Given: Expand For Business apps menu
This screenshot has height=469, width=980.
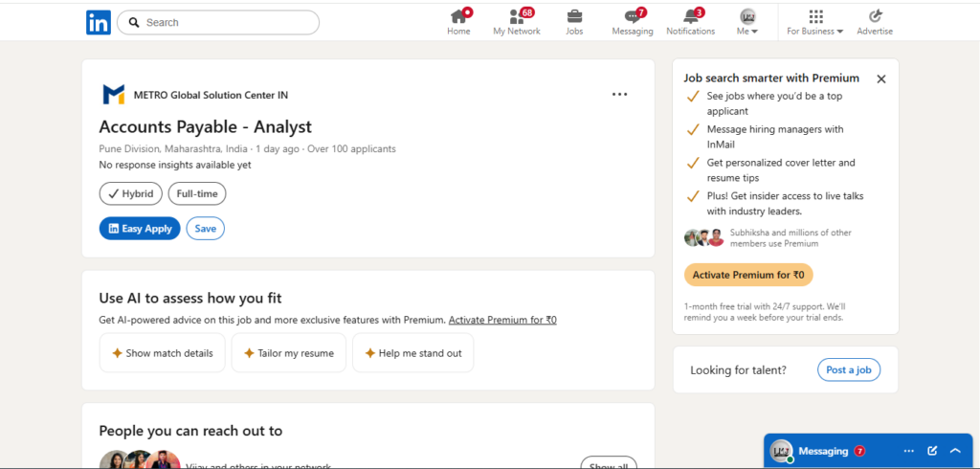Looking at the screenshot, I should [x=815, y=22].
